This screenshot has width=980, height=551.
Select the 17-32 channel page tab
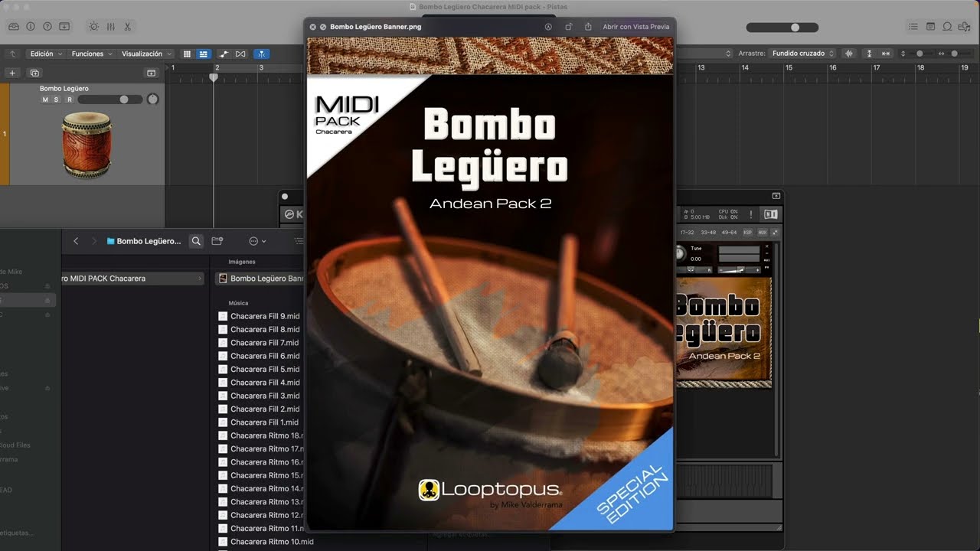687,232
